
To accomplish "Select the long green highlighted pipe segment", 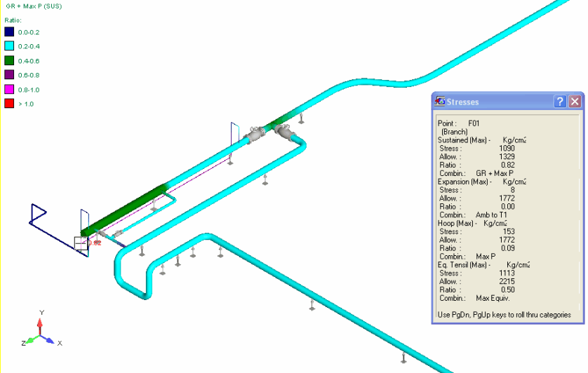I will [126, 208].
